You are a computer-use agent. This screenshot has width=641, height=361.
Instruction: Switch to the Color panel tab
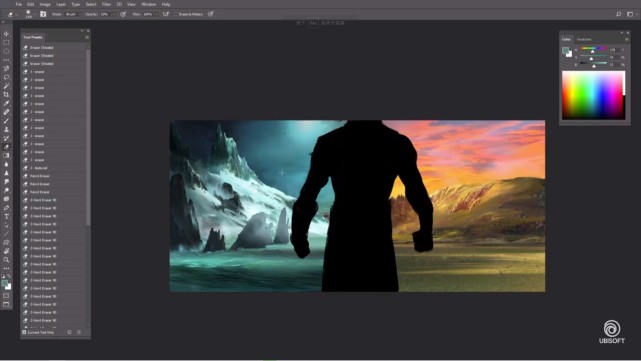click(566, 39)
